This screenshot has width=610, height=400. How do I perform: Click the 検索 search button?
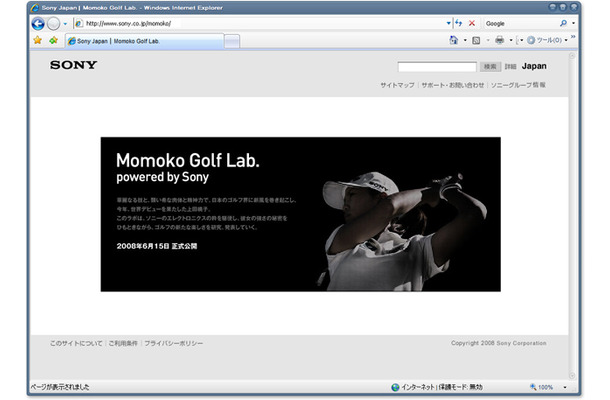coord(490,67)
